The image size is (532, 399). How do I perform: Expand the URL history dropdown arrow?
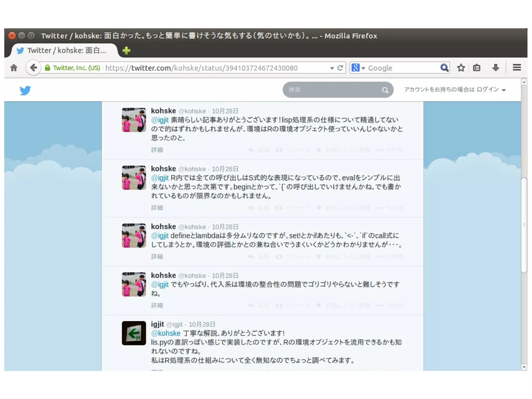pos(332,68)
